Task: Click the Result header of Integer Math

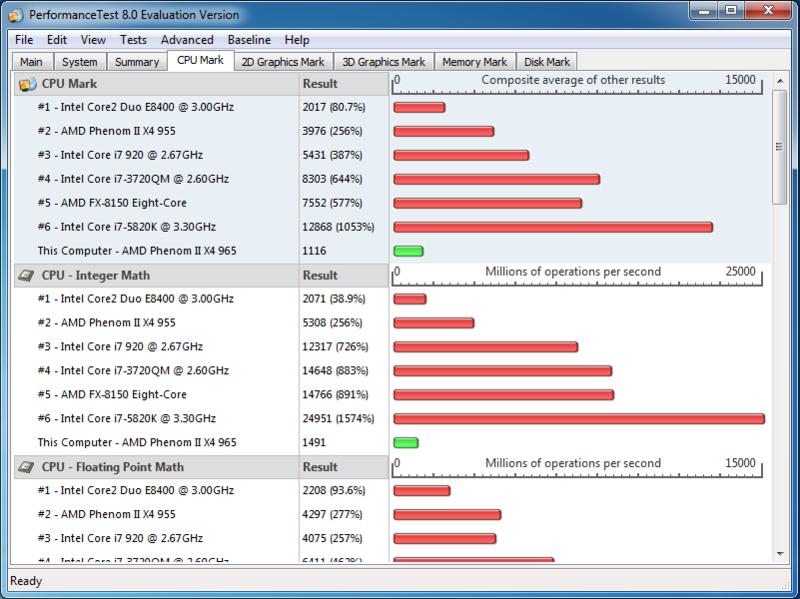Action: (344, 276)
